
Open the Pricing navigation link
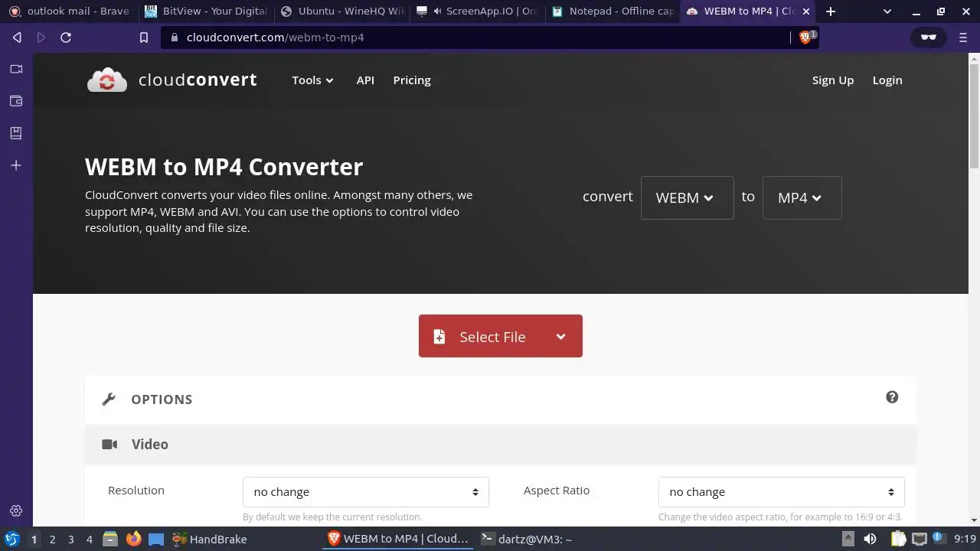[x=412, y=80]
